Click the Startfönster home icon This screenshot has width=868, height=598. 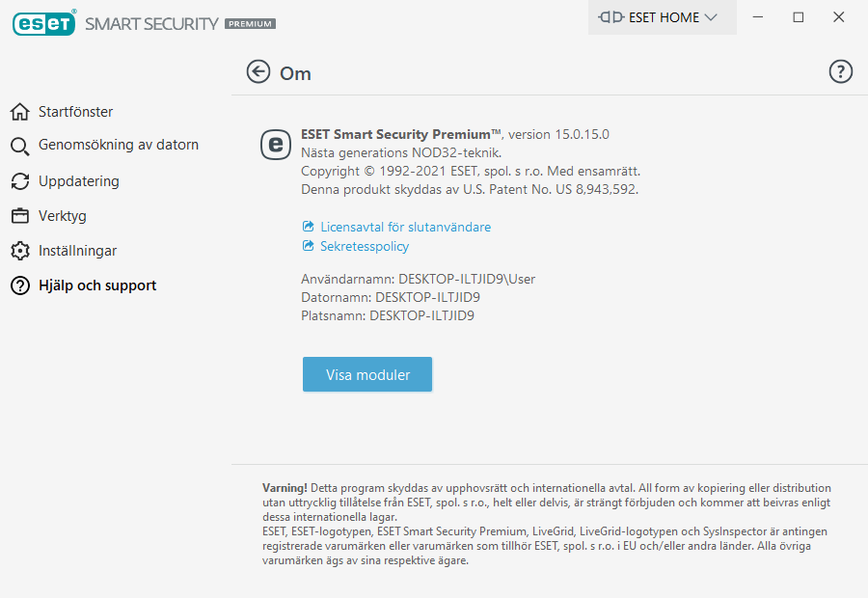pyautogui.click(x=20, y=112)
